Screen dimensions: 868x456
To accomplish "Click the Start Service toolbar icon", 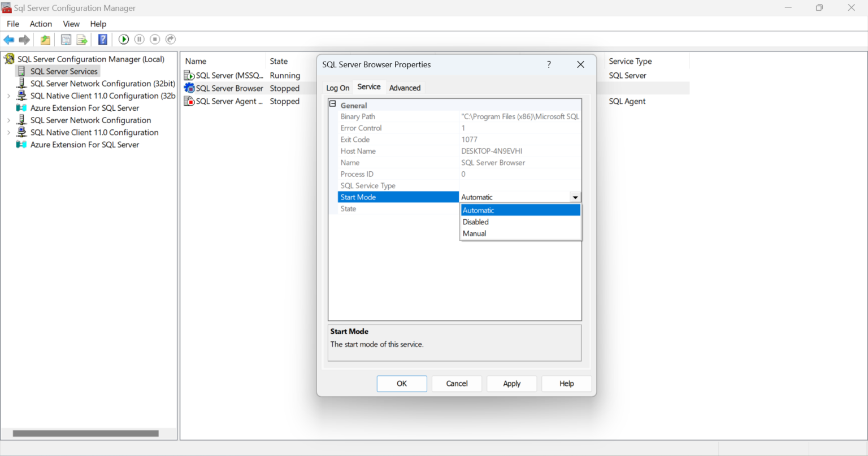I will 123,39.
